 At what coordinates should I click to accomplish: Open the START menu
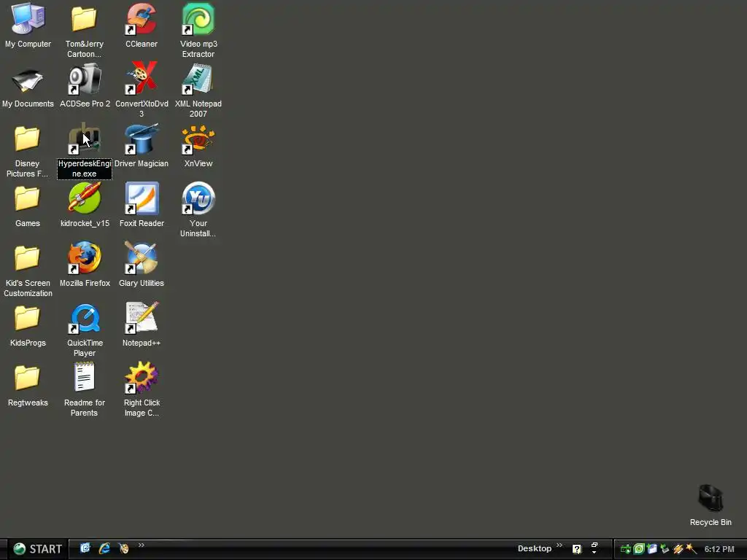coord(37,549)
